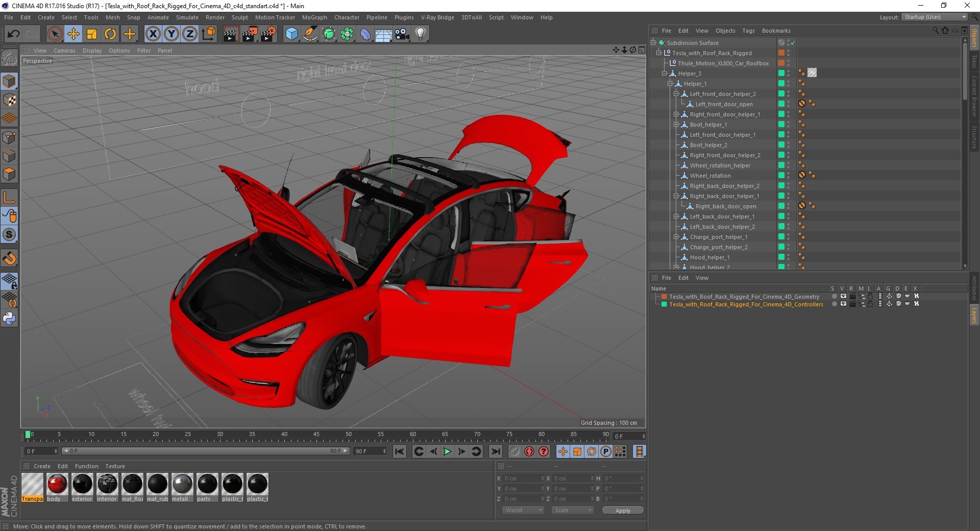Click the Apply button
The image size is (980, 531).
pyautogui.click(x=623, y=510)
